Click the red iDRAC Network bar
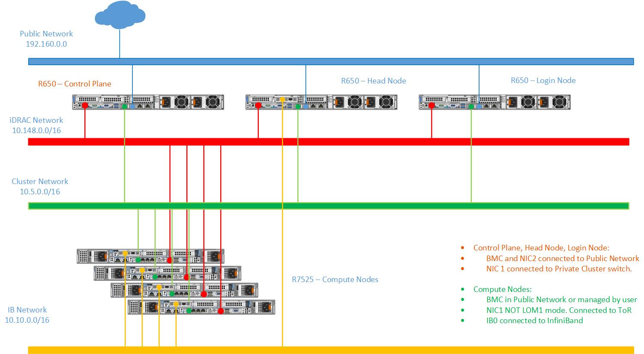 tap(329, 142)
